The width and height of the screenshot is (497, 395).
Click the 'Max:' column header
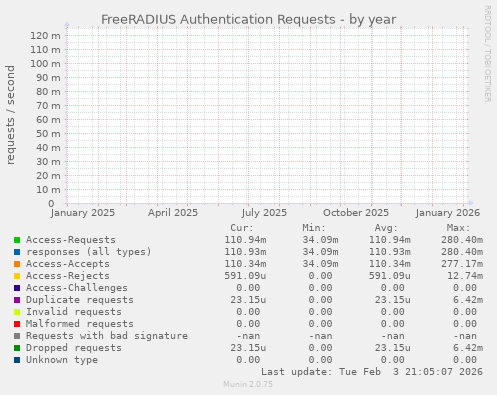(458, 228)
